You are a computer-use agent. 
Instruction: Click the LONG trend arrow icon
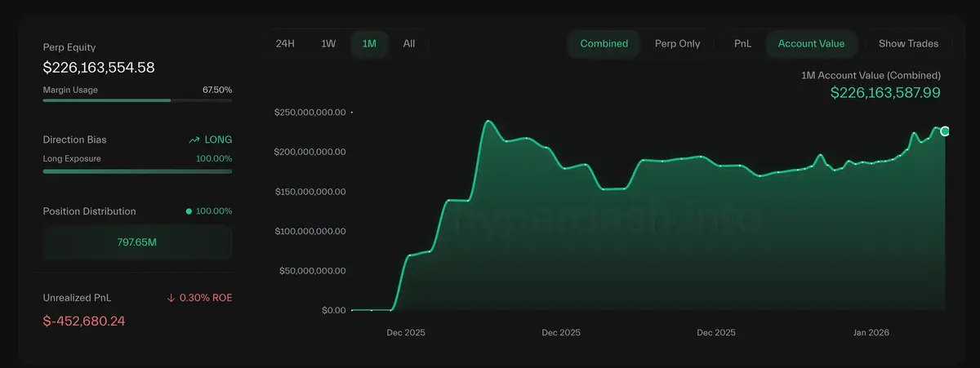pyautogui.click(x=194, y=140)
